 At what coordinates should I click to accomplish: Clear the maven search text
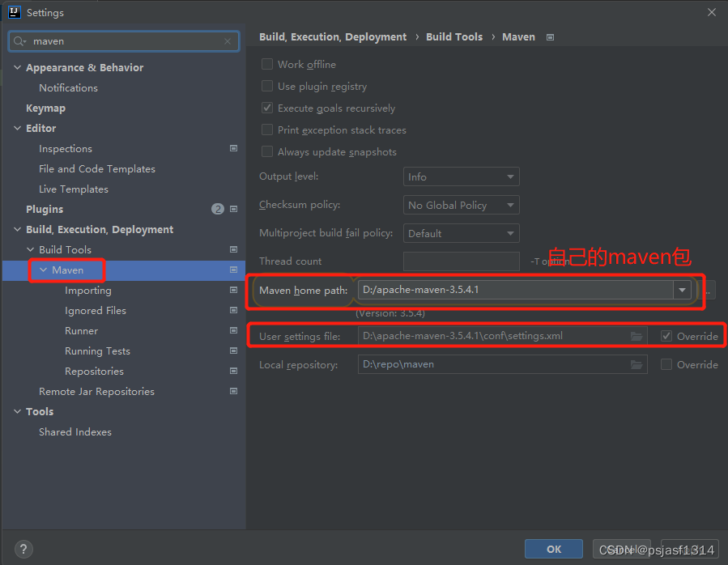[x=228, y=41]
